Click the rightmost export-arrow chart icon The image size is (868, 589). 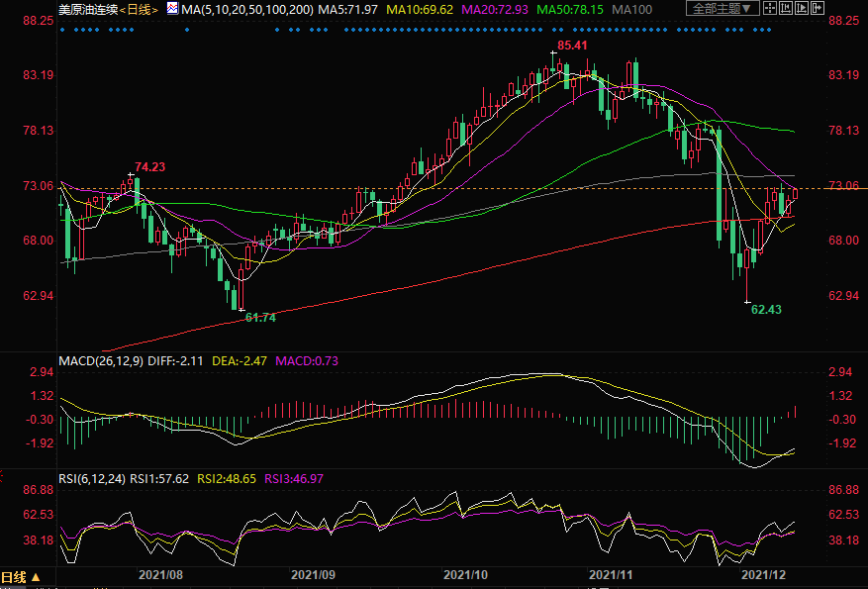coord(819,9)
